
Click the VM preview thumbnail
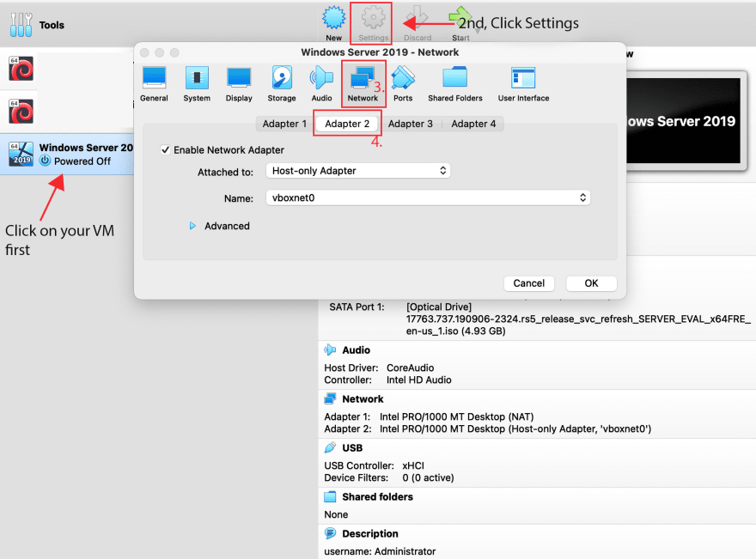pyautogui.click(x=684, y=120)
